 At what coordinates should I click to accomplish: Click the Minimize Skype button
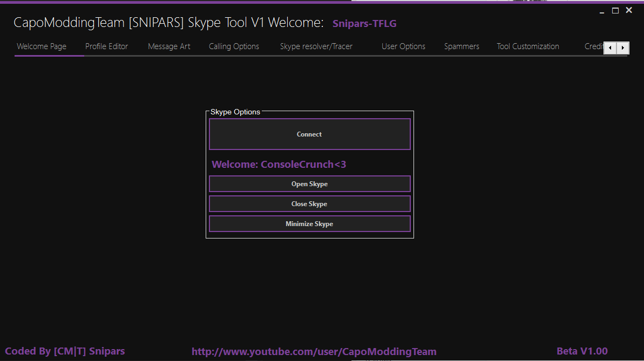coord(310,224)
